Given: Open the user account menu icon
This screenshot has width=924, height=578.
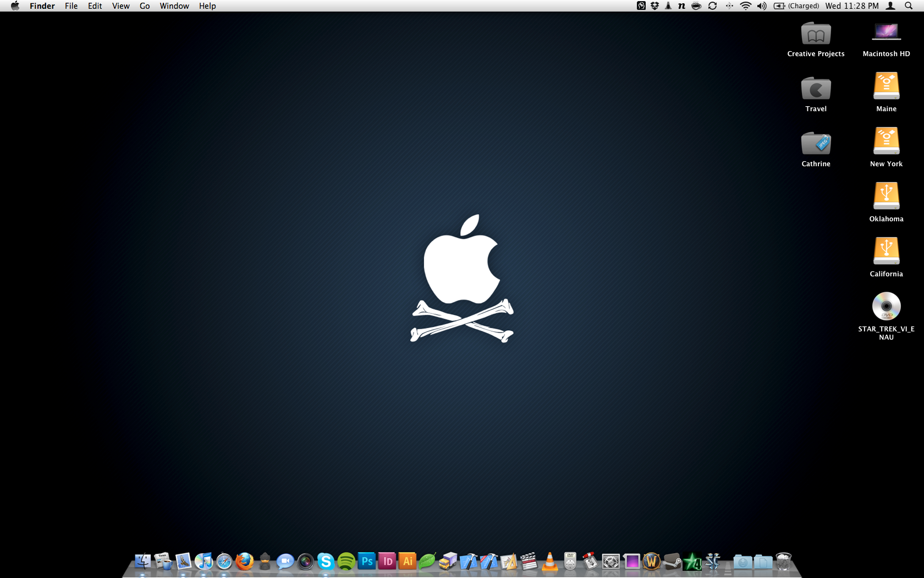Looking at the screenshot, I should (x=891, y=6).
